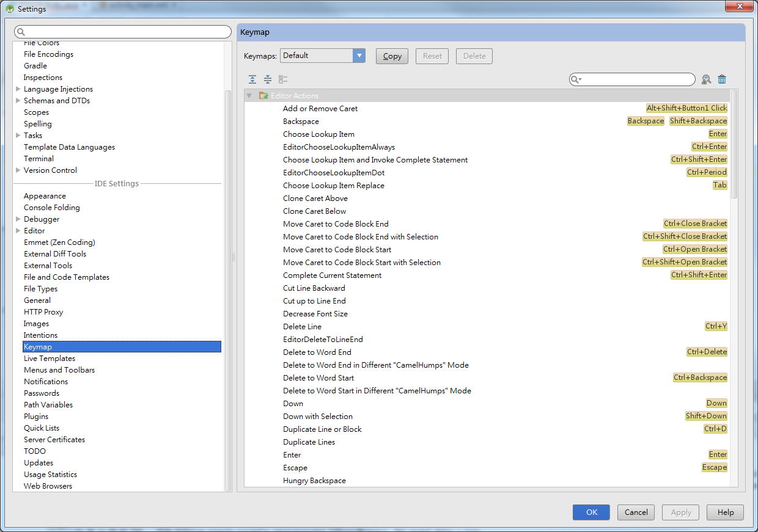Viewport: 758px width, 532px height.
Task: Open the Appearance settings page
Action: tap(45, 195)
